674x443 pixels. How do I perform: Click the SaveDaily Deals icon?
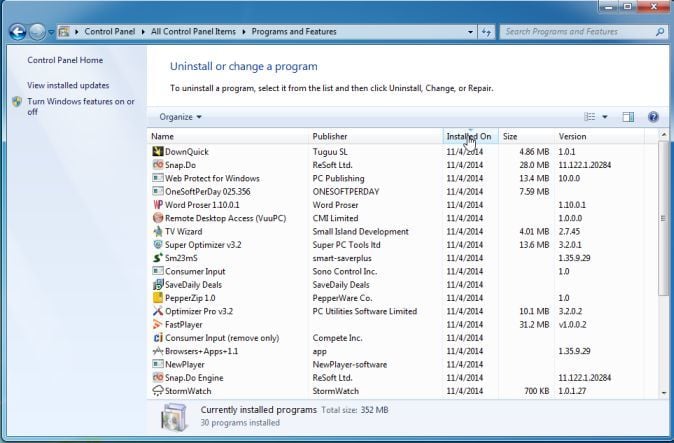(158, 284)
